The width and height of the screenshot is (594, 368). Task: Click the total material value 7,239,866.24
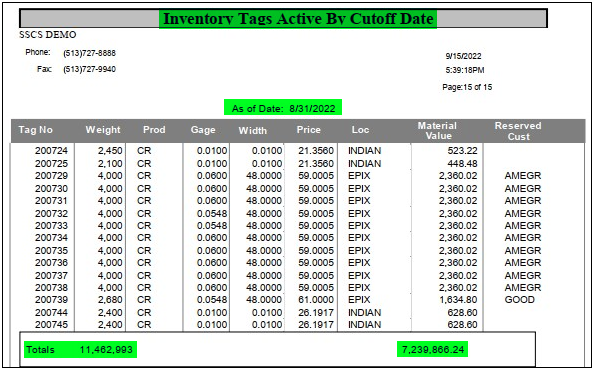[x=433, y=350]
